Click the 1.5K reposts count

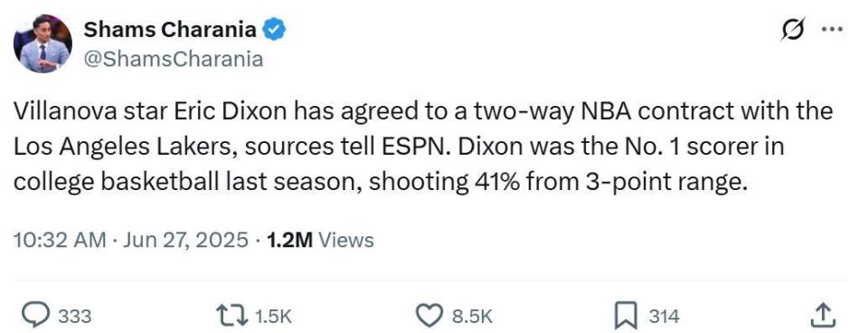click(272, 317)
